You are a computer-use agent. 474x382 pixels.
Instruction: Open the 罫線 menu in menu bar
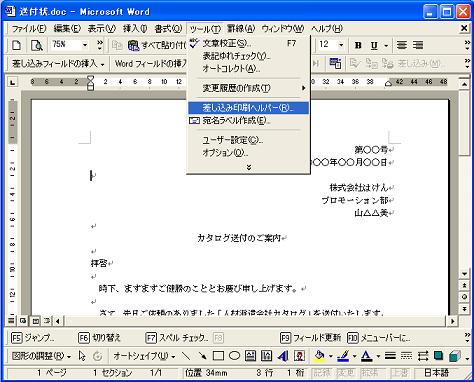[x=241, y=29]
